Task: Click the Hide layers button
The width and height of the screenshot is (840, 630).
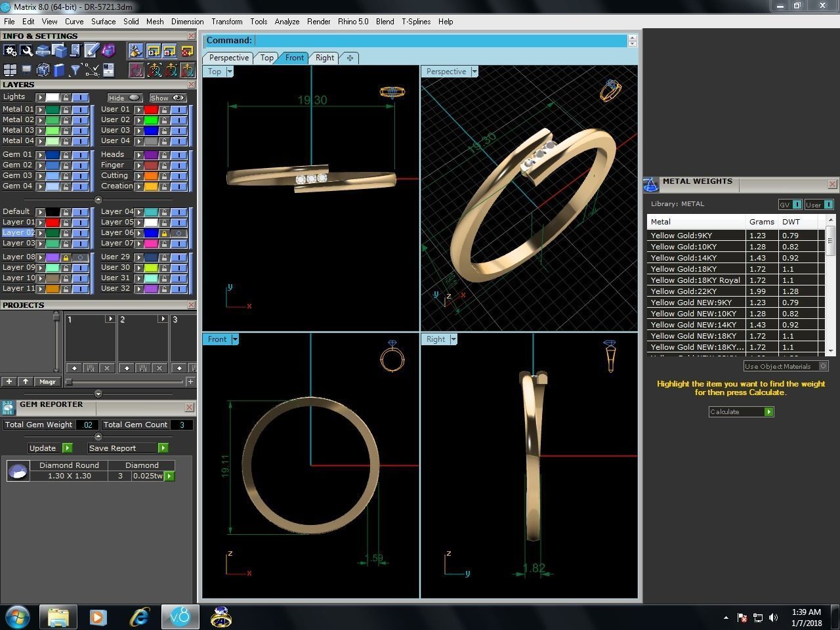Action: [x=125, y=98]
